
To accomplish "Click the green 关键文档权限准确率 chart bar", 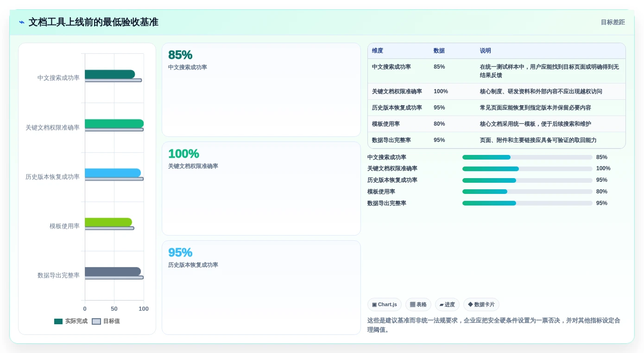I will (114, 123).
